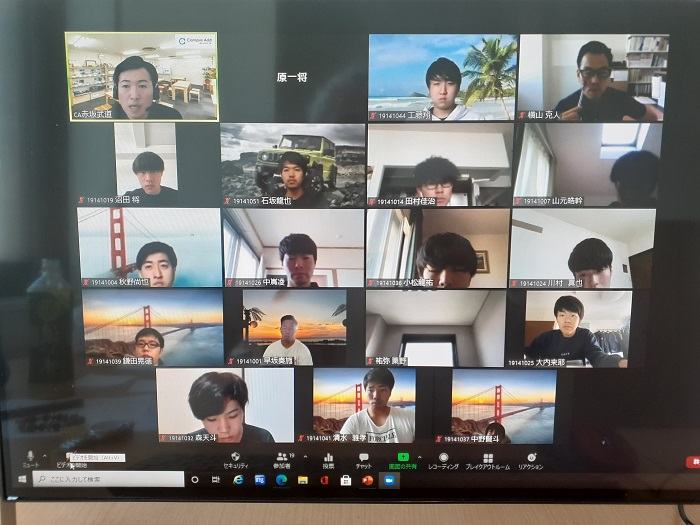This screenshot has height=525, width=700.
Task: Open Task View on the taskbar
Action: [216, 480]
